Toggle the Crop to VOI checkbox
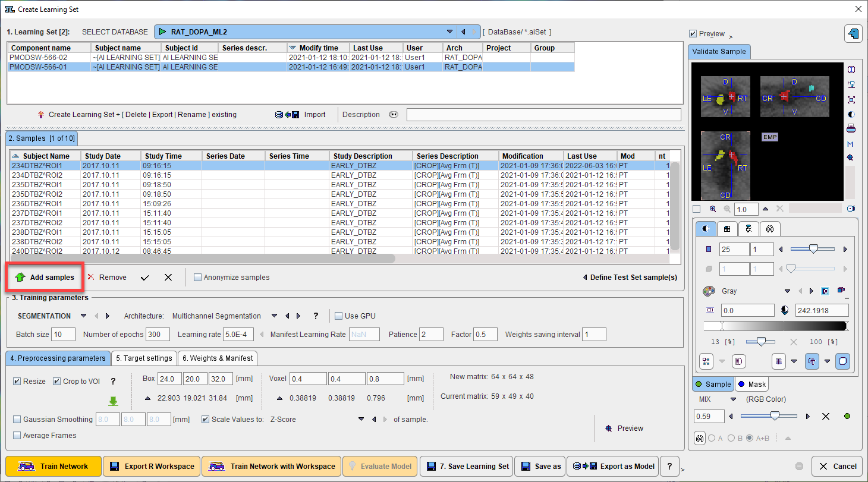The image size is (868, 482). [x=56, y=382]
